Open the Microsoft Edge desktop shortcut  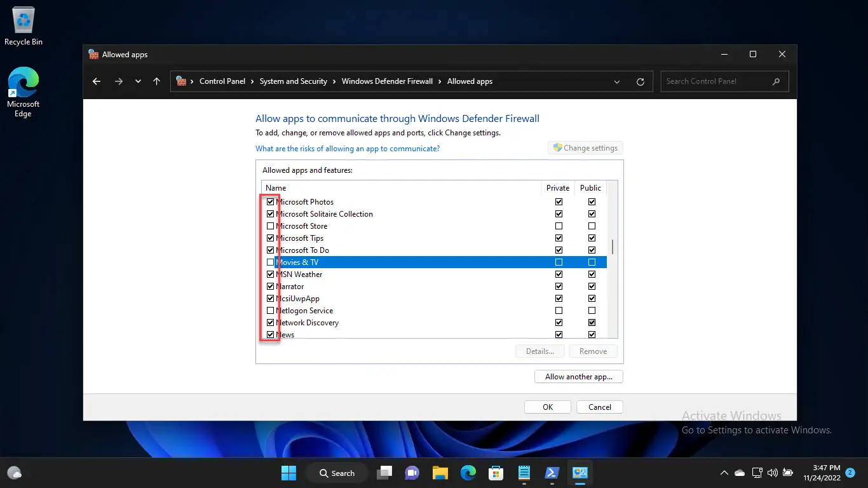point(23,93)
